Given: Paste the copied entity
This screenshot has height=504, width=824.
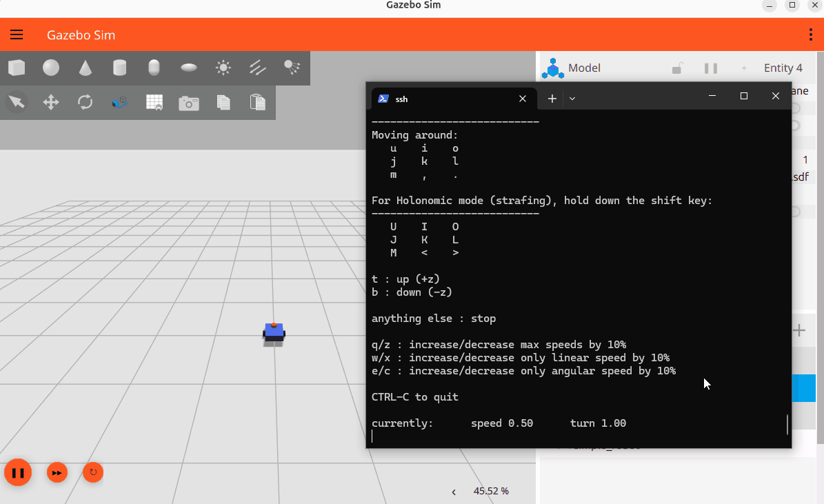Looking at the screenshot, I should pos(257,102).
